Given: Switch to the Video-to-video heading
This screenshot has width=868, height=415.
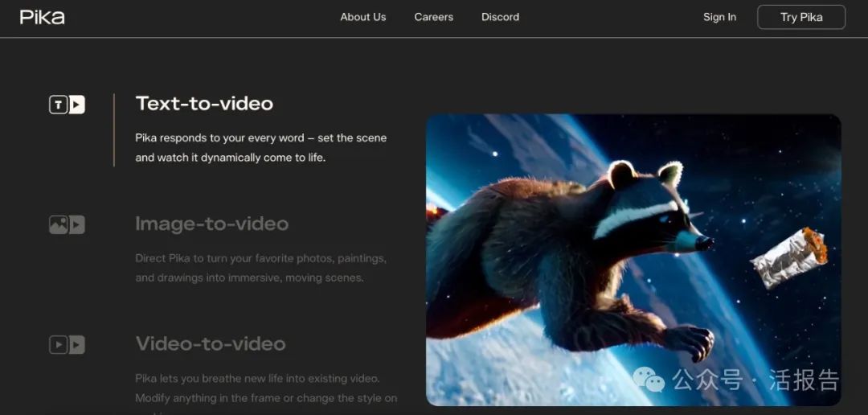Looking at the screenshot, I should 211,343.
